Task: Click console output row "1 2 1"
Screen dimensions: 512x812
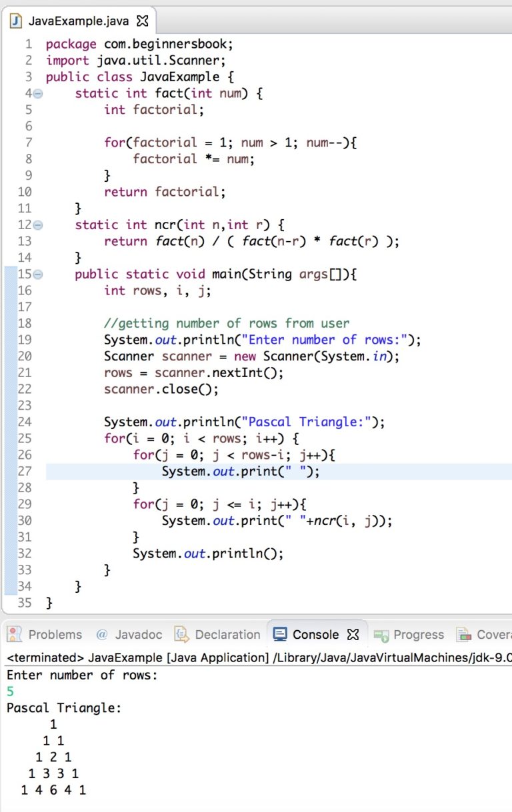Action: (x=53, y=757)
